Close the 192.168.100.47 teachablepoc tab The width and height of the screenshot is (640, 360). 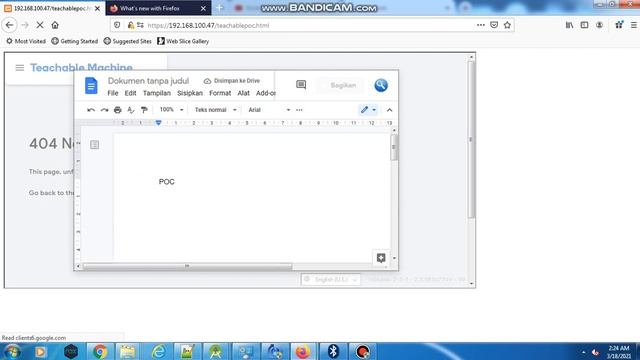[98, 8]
